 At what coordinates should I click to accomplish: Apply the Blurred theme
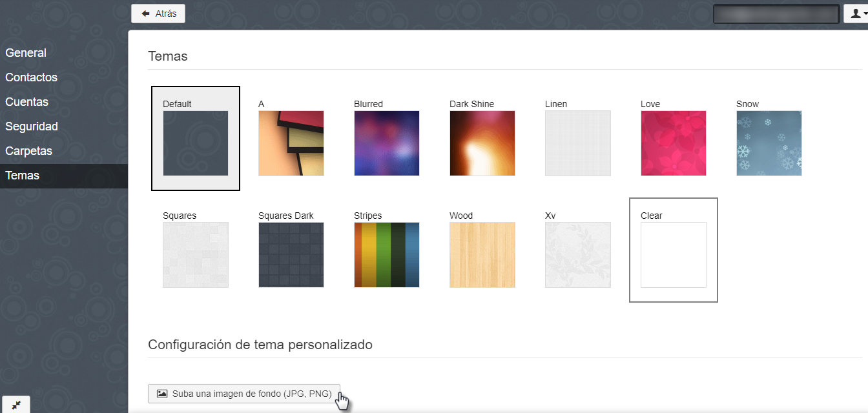click(x=386, y=143)
